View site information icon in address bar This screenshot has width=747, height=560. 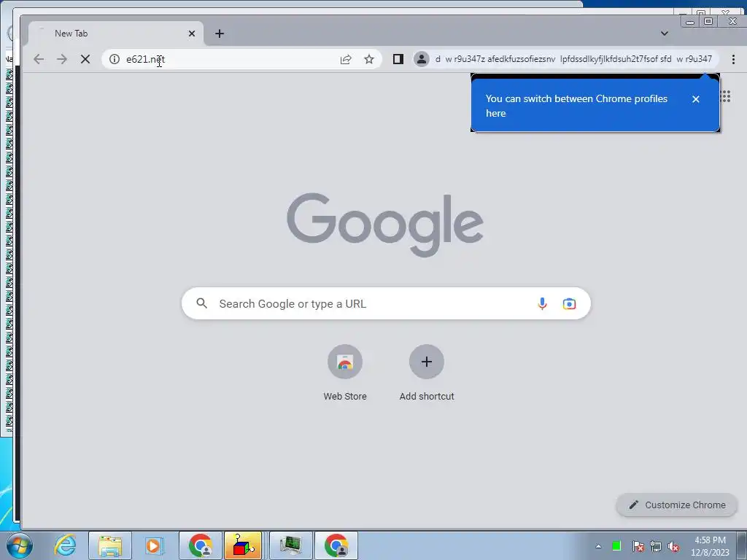115,59
